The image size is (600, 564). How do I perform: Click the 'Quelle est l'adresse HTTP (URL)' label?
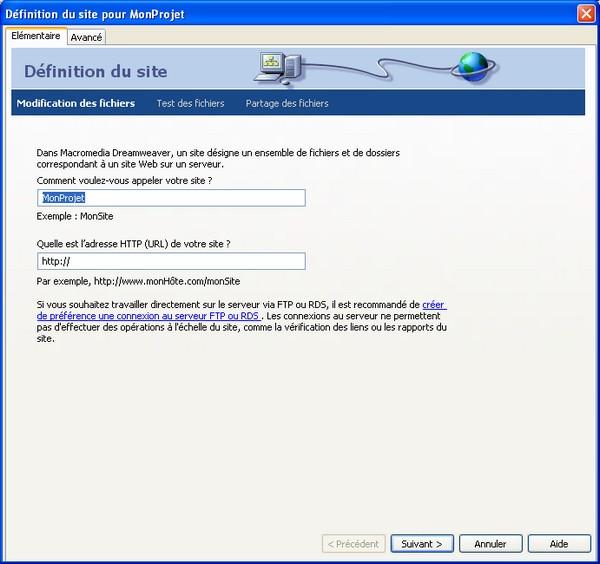point(134,244)
